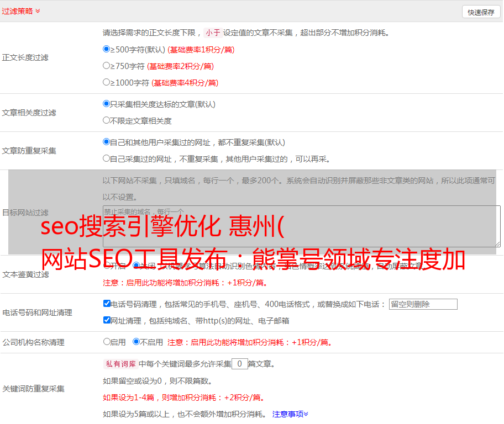Click the 电话号码和网址清理 row label

click(x=37, y=312)
